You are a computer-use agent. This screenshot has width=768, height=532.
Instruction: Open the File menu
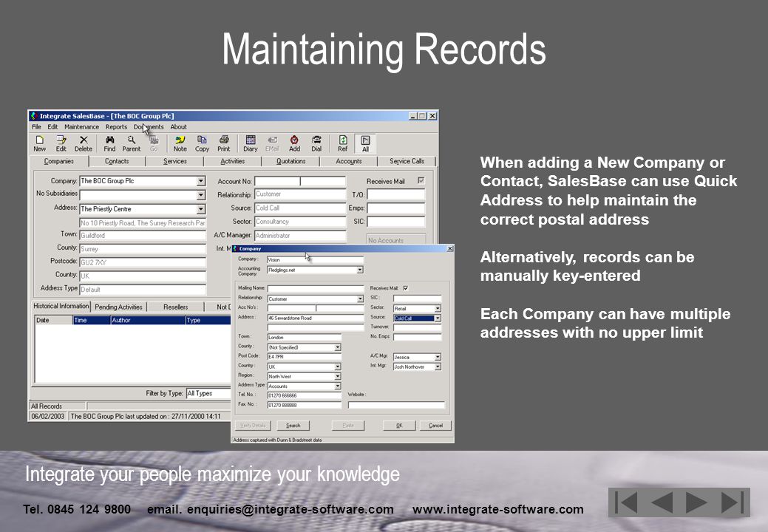[37, 127]
